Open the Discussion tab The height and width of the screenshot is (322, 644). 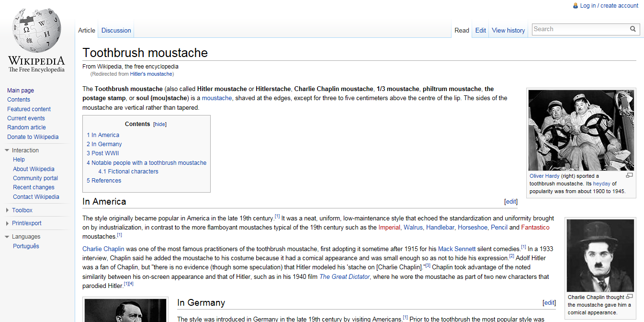116,30
